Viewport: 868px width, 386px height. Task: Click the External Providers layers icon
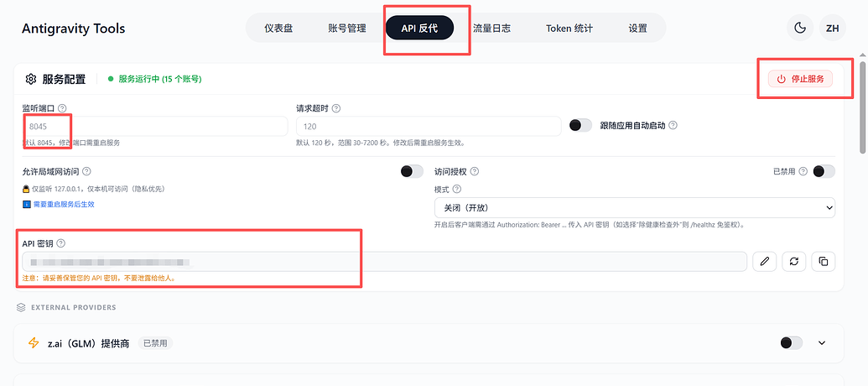[x=21, y=307]
